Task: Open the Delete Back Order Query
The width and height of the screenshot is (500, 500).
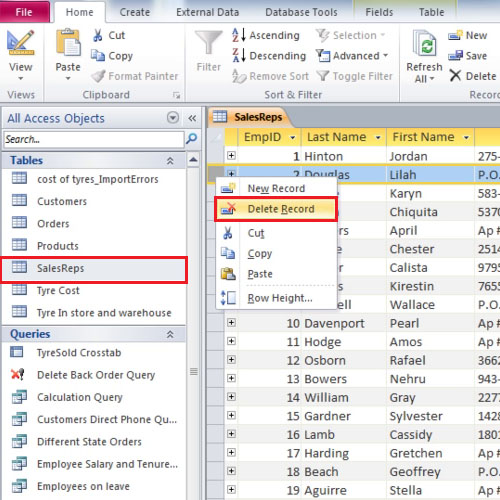Action: [x=96, y=375]
